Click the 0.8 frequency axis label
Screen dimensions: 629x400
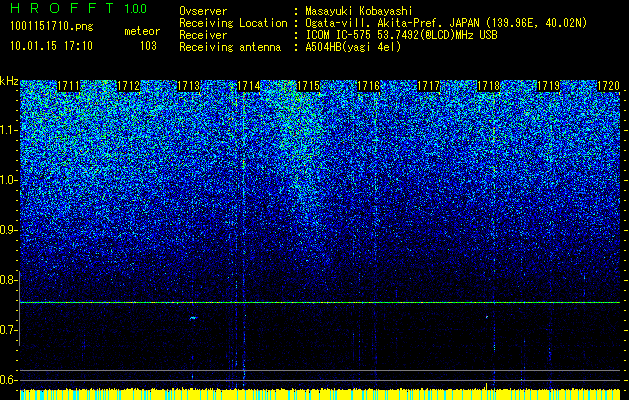[x=8, y=280]
